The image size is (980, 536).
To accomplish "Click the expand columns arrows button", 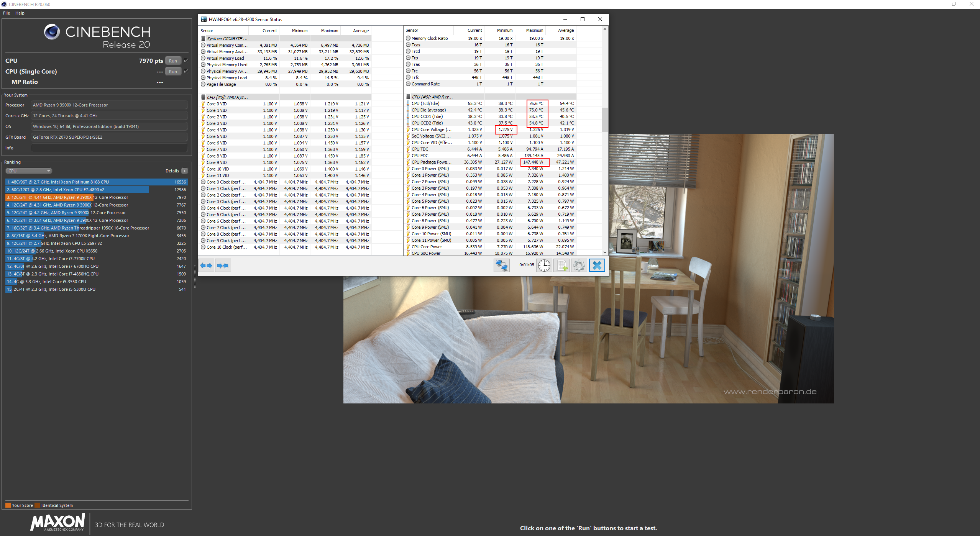I will [207, 266].
